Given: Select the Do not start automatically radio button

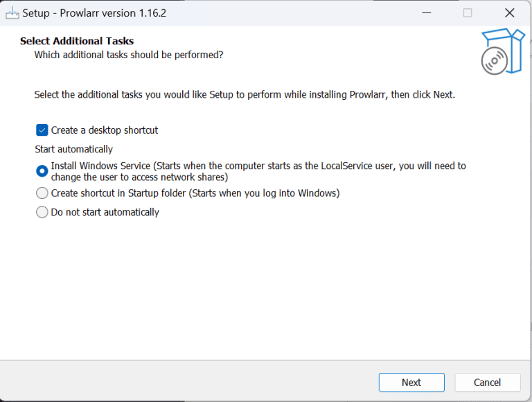Looking at the screenshot, I should [42, 212].
